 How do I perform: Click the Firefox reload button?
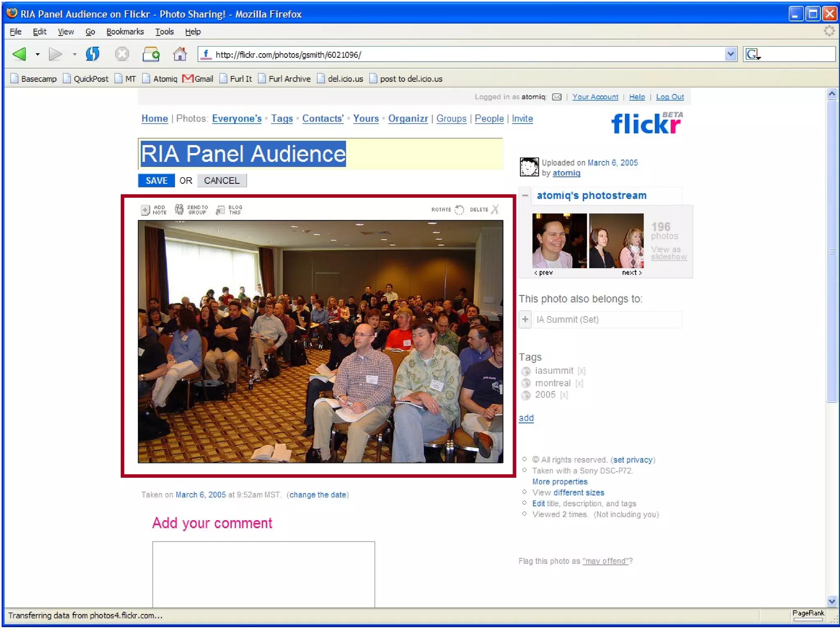tap(93, 54)
